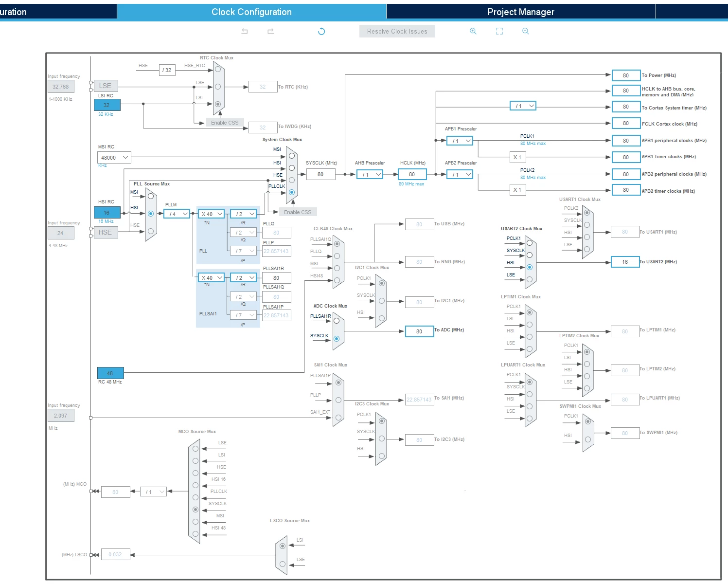Open the AHB Prescaler dropdown
728x584 pixels.
(370, 175)
